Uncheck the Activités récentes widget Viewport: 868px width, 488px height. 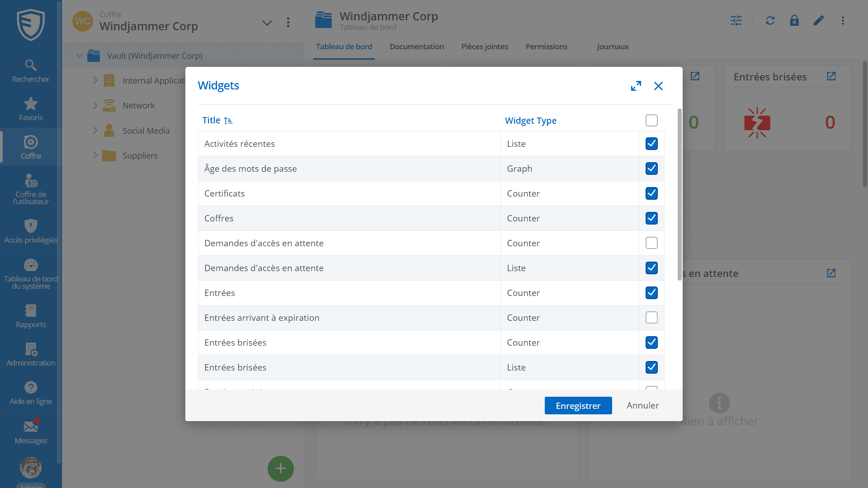point(651,144)
